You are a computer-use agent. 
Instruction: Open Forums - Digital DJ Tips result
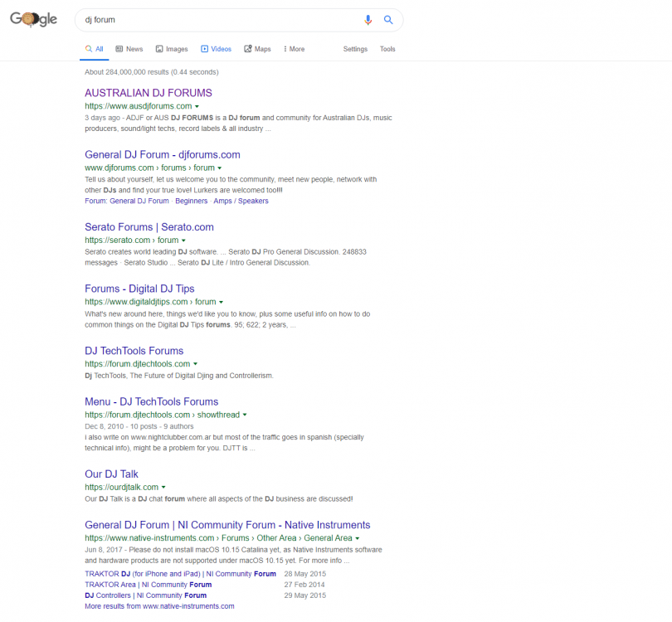coord(139,289)
